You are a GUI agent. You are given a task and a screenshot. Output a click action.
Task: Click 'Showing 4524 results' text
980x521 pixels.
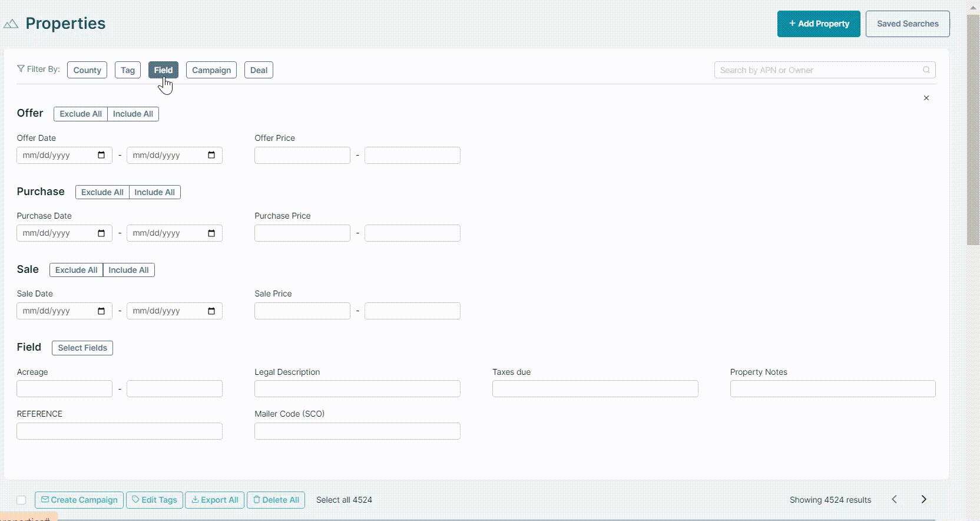click(830, 500)
